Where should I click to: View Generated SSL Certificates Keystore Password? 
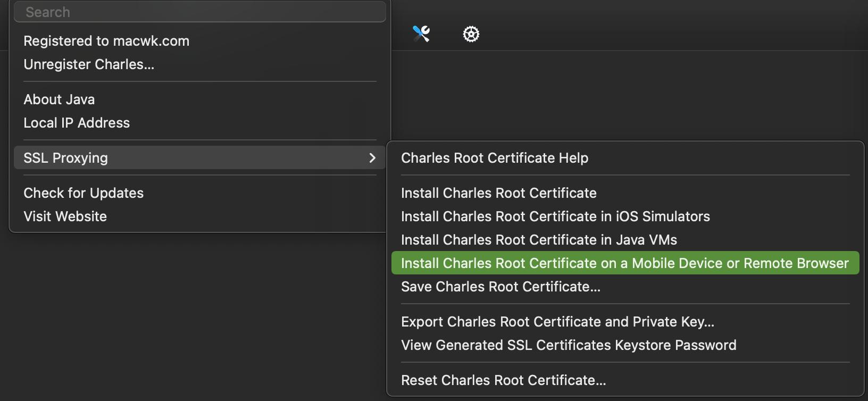coord(625,345)
